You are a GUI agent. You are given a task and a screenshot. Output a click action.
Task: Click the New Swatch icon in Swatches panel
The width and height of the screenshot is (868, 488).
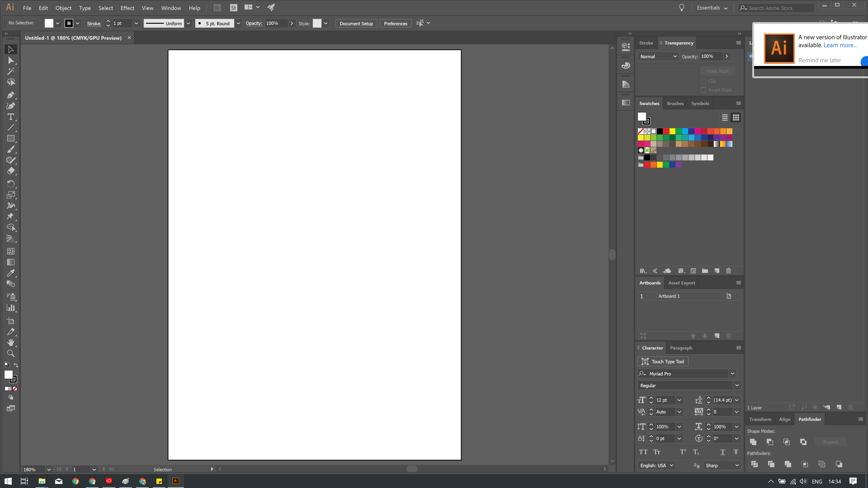(x=717, y=271)
